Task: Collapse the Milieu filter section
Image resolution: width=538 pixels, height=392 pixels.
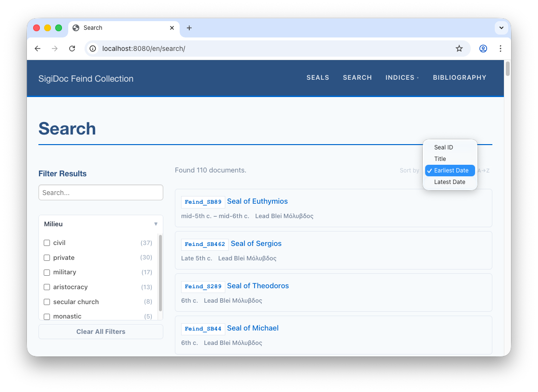Action: tap(155, 224)
